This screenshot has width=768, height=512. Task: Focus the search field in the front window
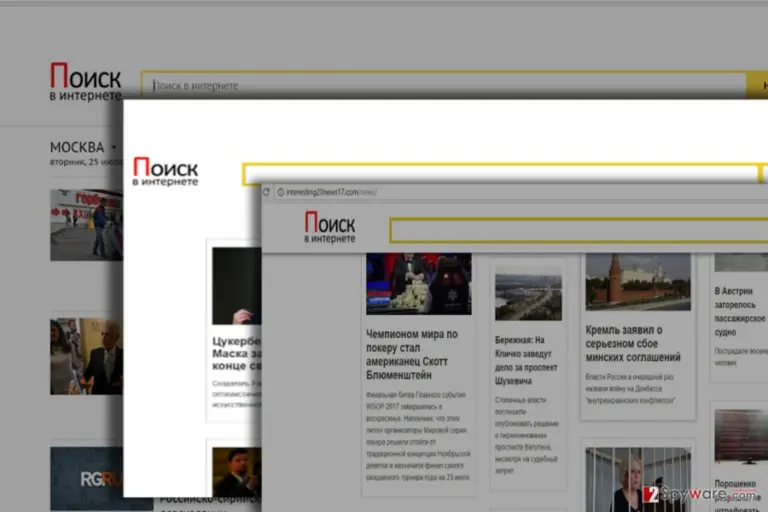579,230
